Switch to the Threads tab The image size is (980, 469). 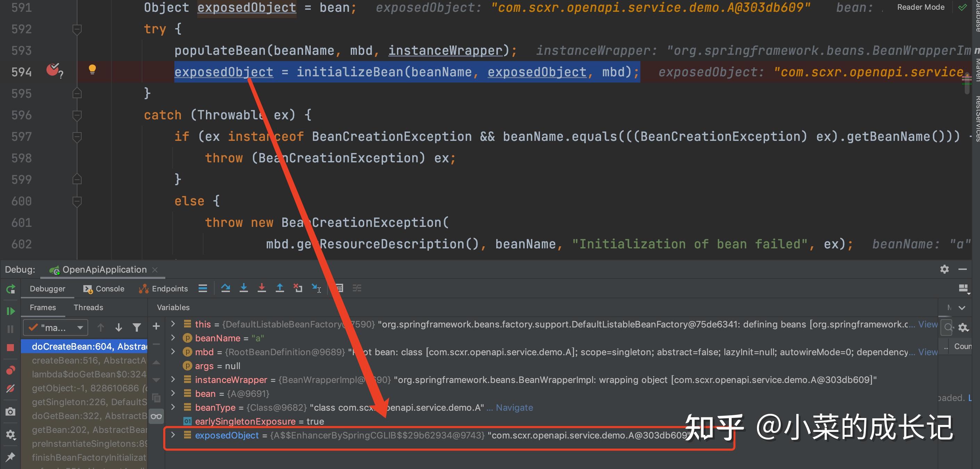88,307
